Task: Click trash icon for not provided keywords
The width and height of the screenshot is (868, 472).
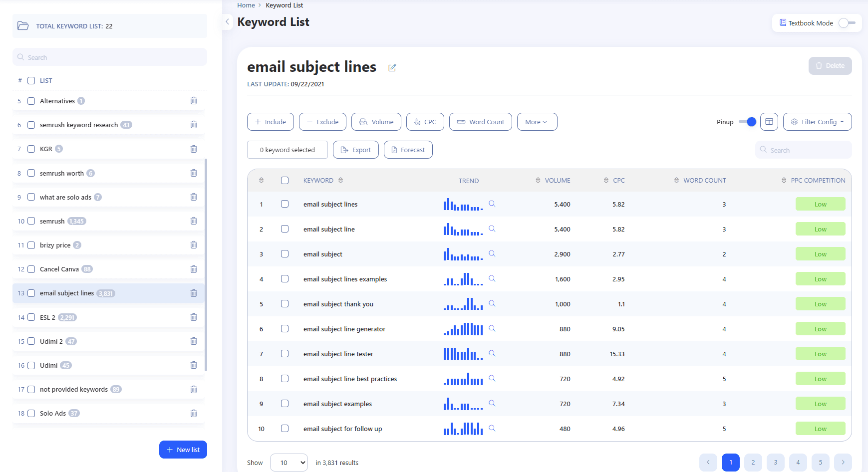Action: (194, 390)
